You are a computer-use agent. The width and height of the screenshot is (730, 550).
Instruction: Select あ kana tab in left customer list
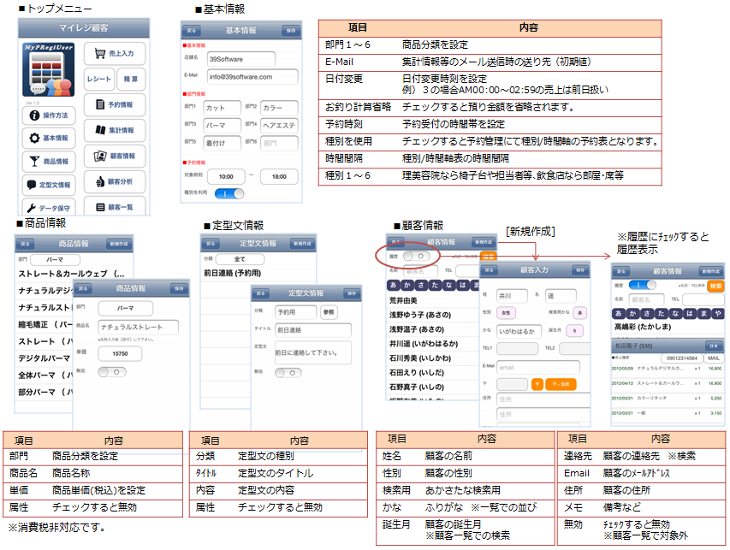point(393,285)
